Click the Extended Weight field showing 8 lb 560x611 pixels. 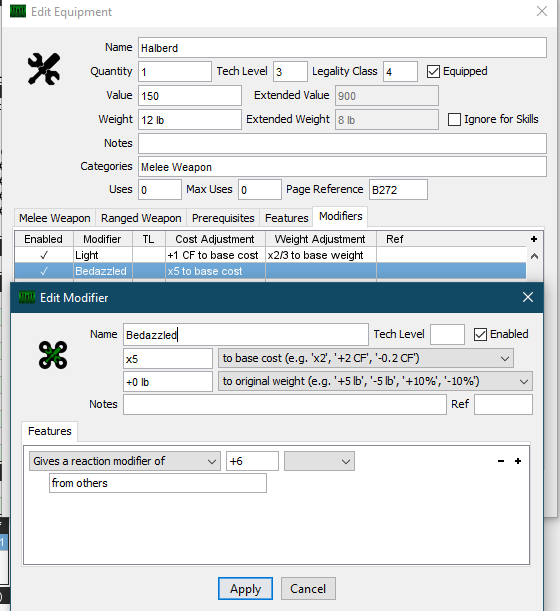tap(387, 120)
